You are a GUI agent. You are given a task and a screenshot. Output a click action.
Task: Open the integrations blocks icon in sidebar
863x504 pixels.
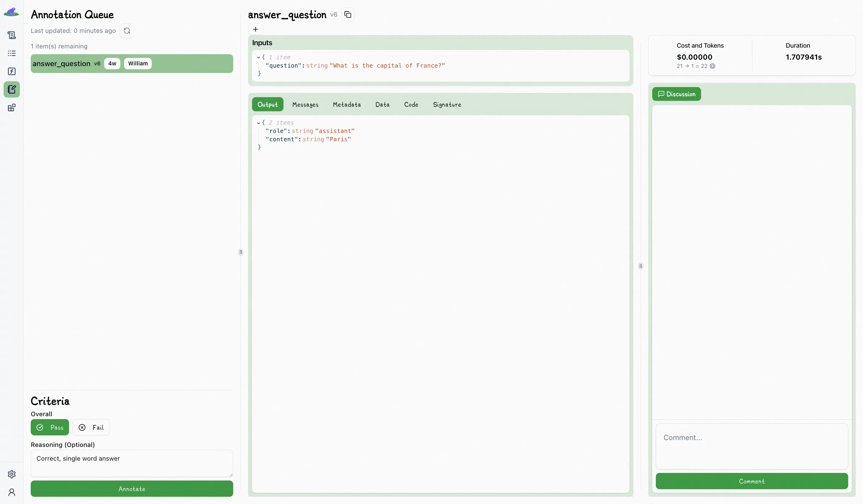(12, 107)
